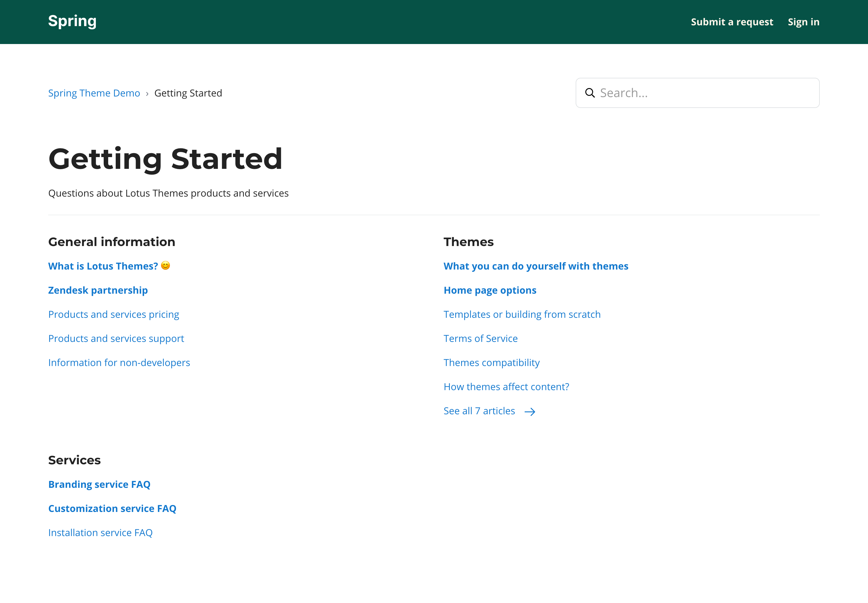Open the Terms of Service article

click(480, 339)
